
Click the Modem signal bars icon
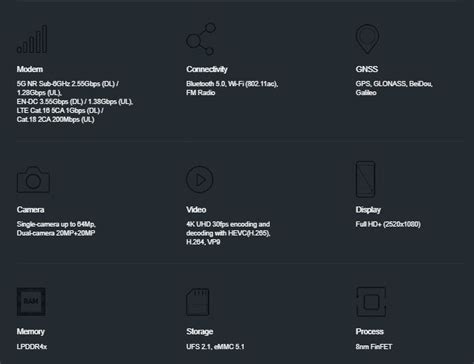point(32,39)
